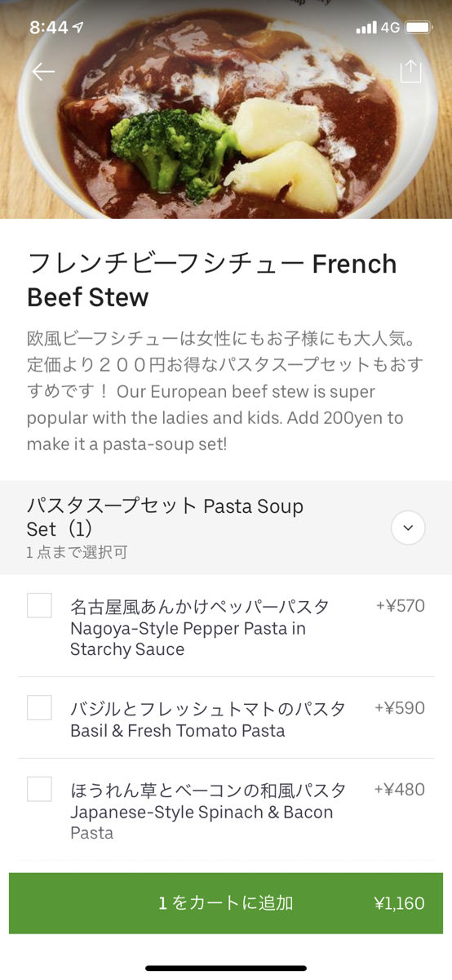Tap the green add to cart button
The height and width of the screenshot is (980, 452).
(226, 903)
